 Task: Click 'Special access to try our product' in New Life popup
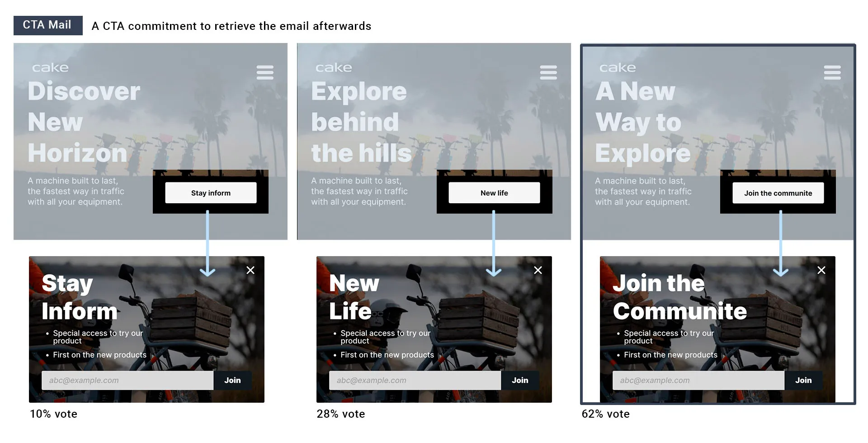(x=386, y=337)
